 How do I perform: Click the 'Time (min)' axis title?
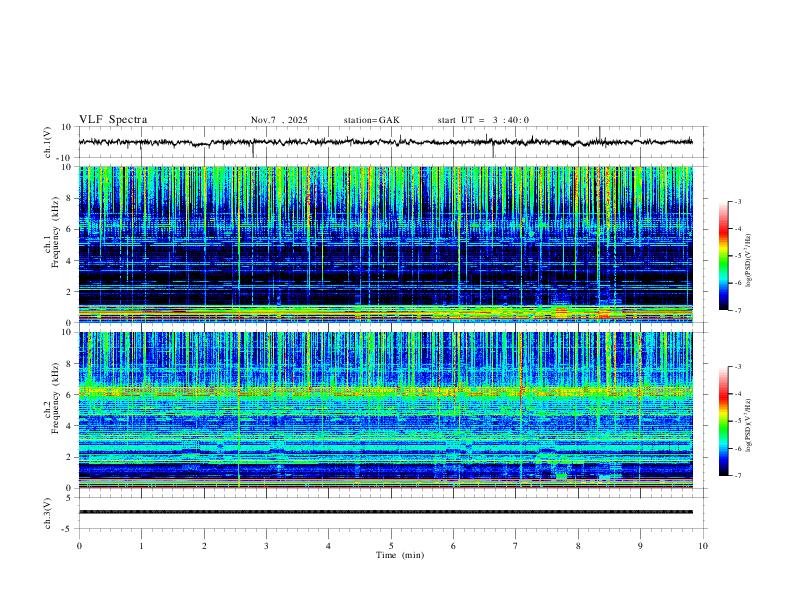tap(400, 555)
